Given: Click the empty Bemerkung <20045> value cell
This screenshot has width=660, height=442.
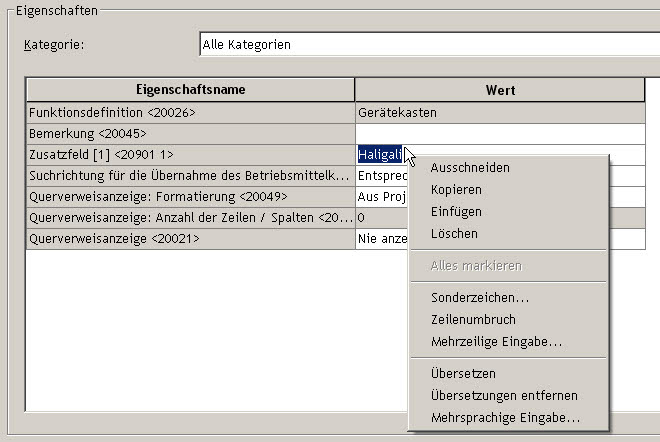Looking at the screenshot, I should 500,134.
